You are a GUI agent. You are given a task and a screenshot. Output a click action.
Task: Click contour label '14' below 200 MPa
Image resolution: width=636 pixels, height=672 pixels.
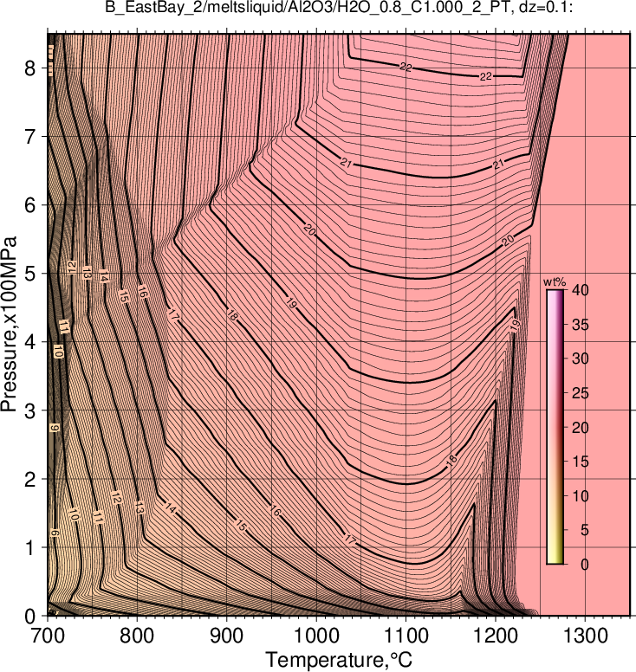pyautogui.click(x=170, y=509)
